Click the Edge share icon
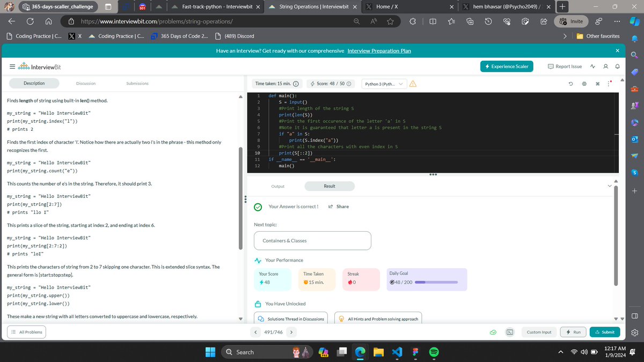Screen dimensions: 644x362 tap(544, 21)
